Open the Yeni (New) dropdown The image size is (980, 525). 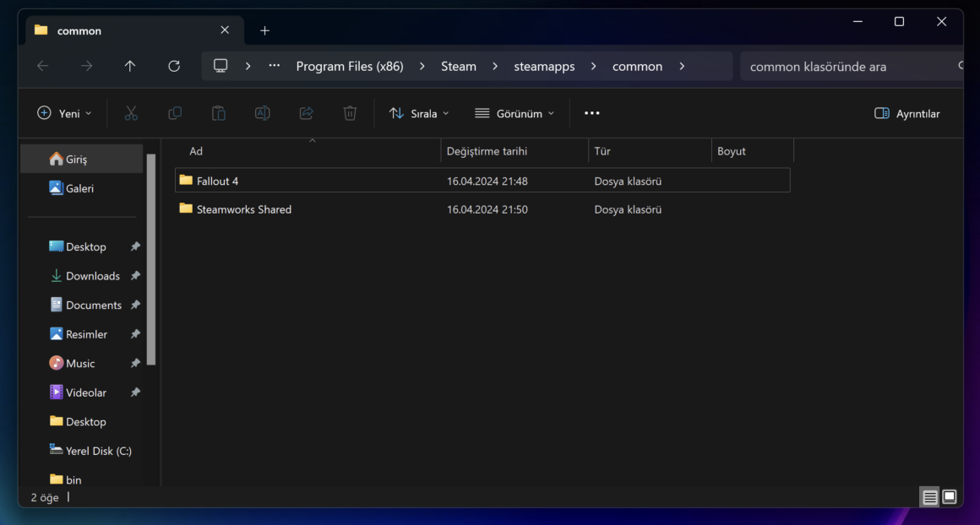(x=64, y=114)
